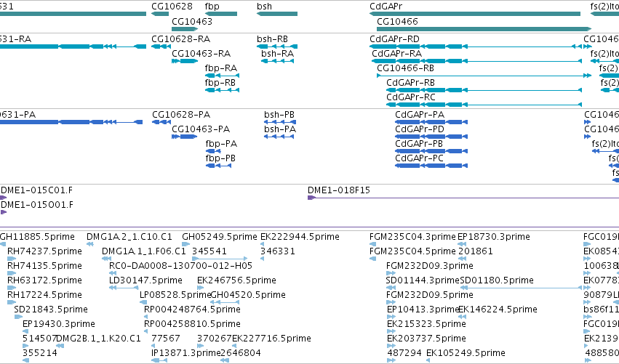Select EST SD21843.5prime

coord(51,310)
